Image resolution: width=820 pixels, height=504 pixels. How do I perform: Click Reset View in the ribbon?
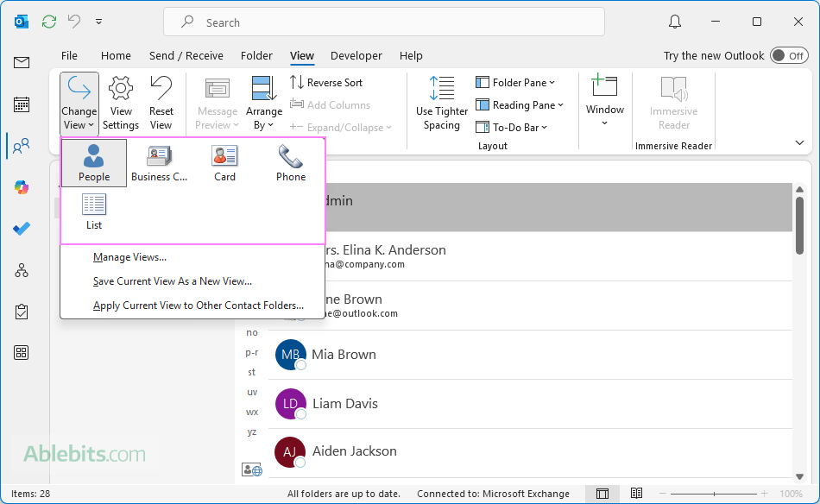pyautogui.click(x=161, y=103)
